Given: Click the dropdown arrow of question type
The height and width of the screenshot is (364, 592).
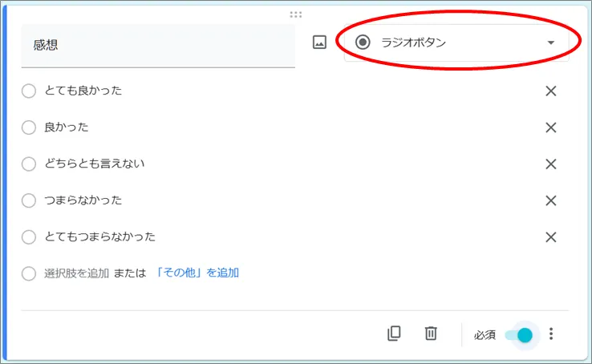Looking at the screenshot, I should click(x=550, y=42).
